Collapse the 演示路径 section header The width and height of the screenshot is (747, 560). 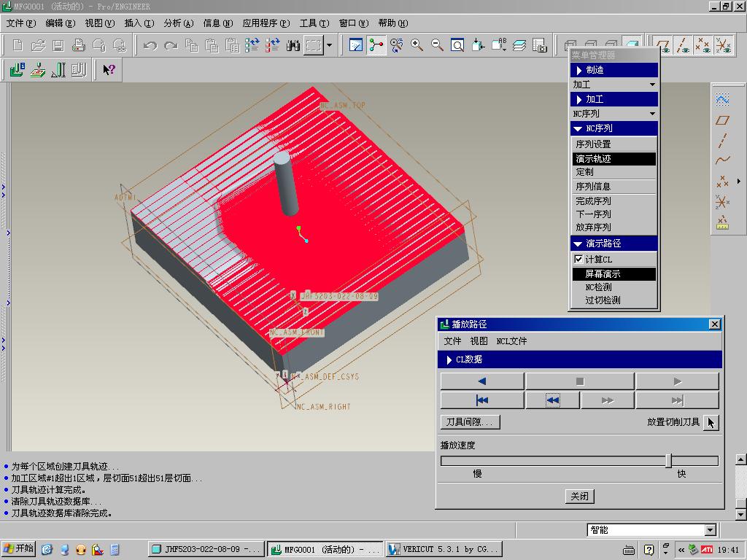[x=614, y=244]
